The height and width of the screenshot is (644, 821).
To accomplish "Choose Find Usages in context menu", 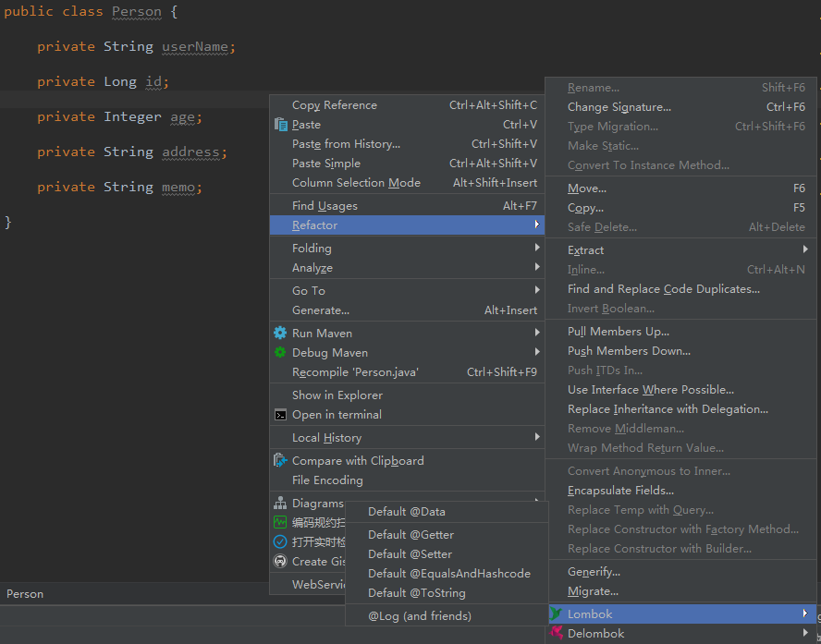I will point(325,206).
